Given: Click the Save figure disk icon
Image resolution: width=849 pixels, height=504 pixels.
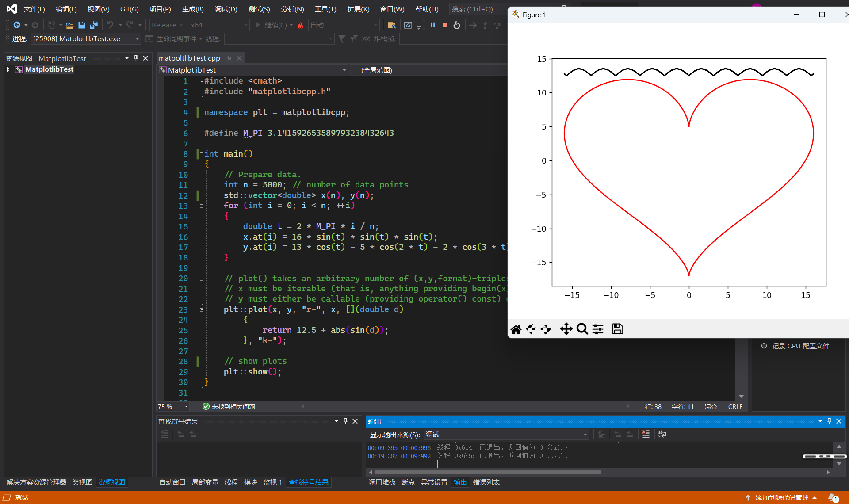Looking at the screenshot, I should [x=617, y=329].
